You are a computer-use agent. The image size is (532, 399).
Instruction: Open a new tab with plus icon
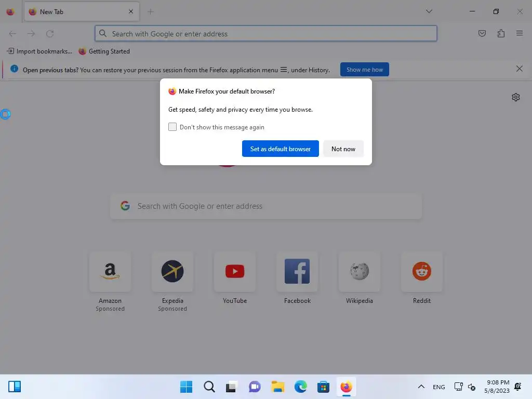click(x=150, y=12)
